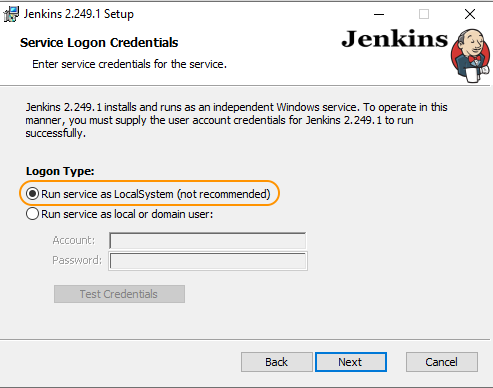Click the disabled maximize button
Image resolution: width=493 pixels, height=388 pixels.
click(424, 14)
